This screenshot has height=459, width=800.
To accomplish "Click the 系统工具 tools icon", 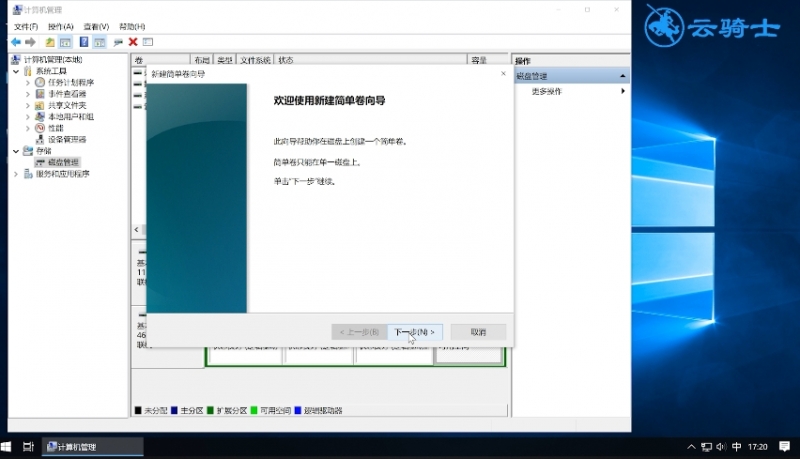I will (x=28, y=71).
